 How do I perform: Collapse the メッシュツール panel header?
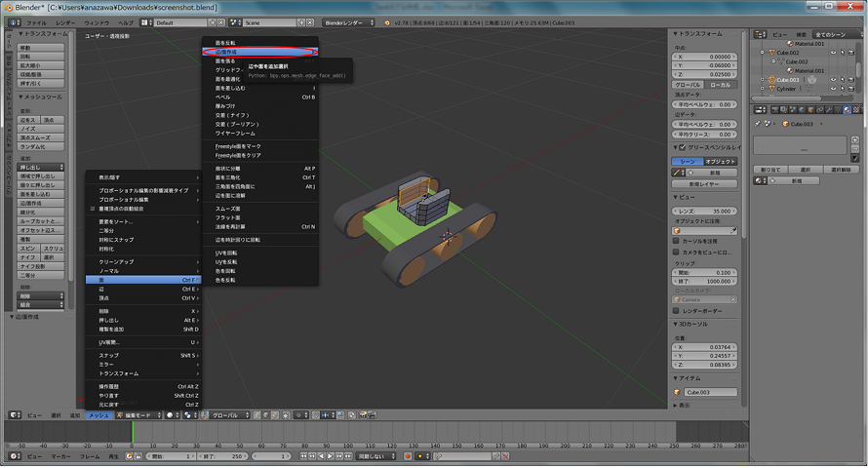[39, 97]
